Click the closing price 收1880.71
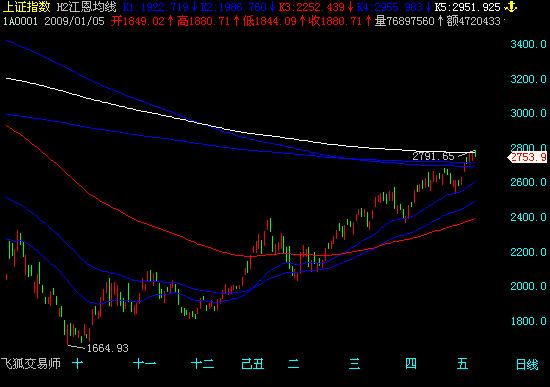 click(x=335, y=21)
